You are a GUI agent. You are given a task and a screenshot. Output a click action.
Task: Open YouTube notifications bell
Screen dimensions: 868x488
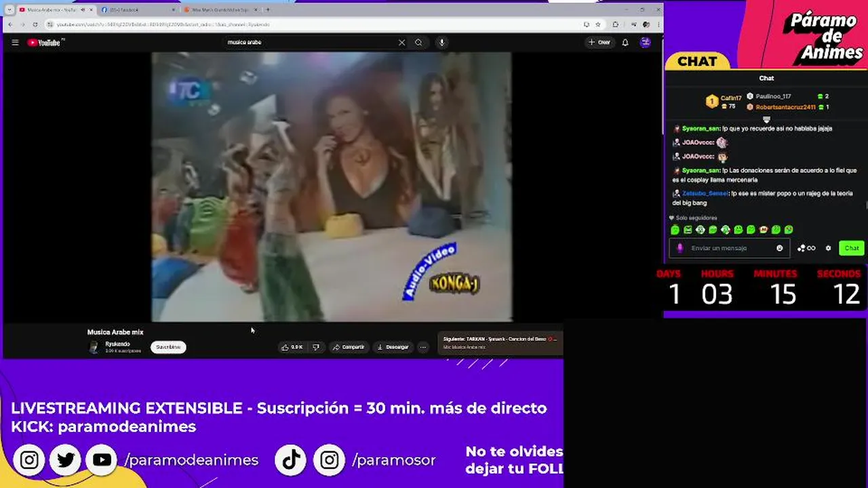coord(625,42)
